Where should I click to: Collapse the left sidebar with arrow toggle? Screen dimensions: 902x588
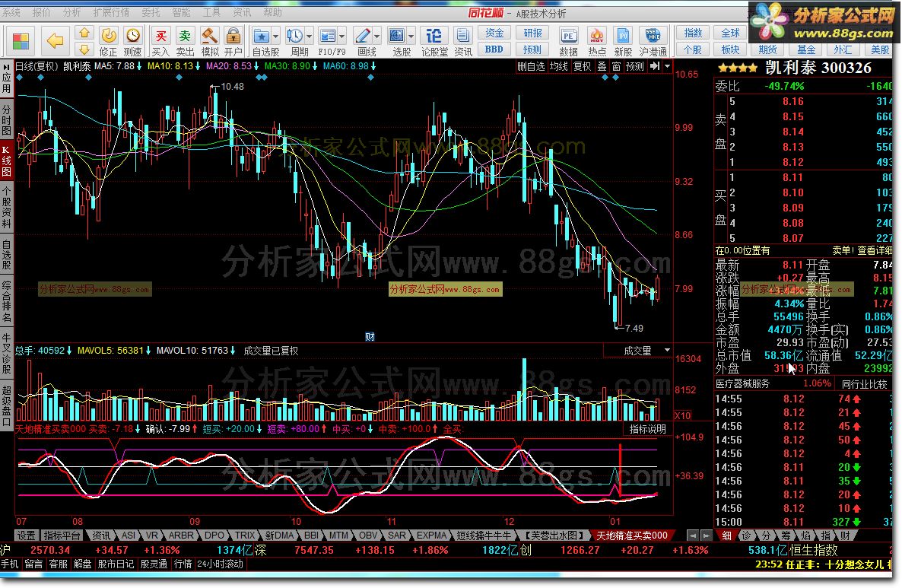(x=6, y=67)
